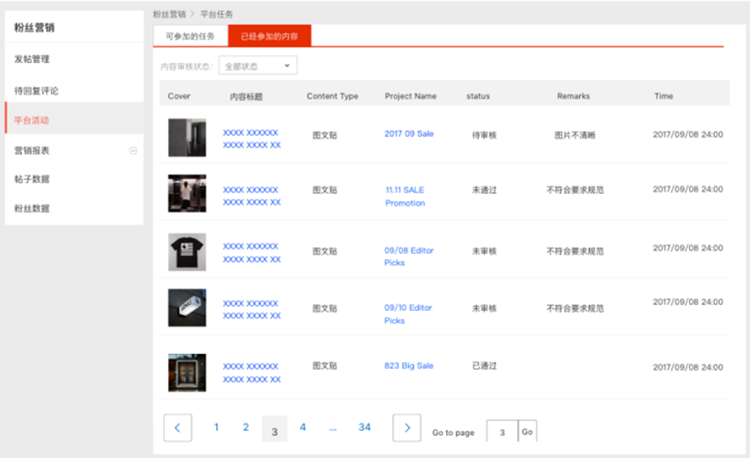Open 帖子数据 report in sidebar
Image resolution: width=750 pixels, height=458 pixels.
32,179
